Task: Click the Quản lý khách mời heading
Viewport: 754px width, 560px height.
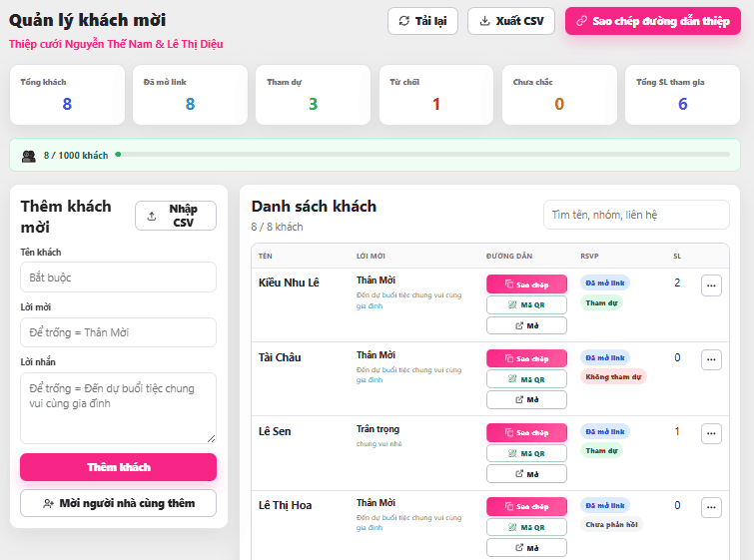Action: [88, 20]
